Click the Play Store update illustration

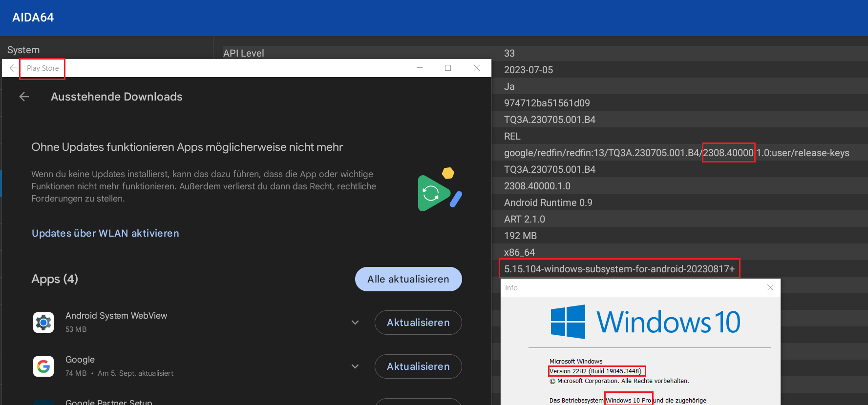tap(440, 189)
